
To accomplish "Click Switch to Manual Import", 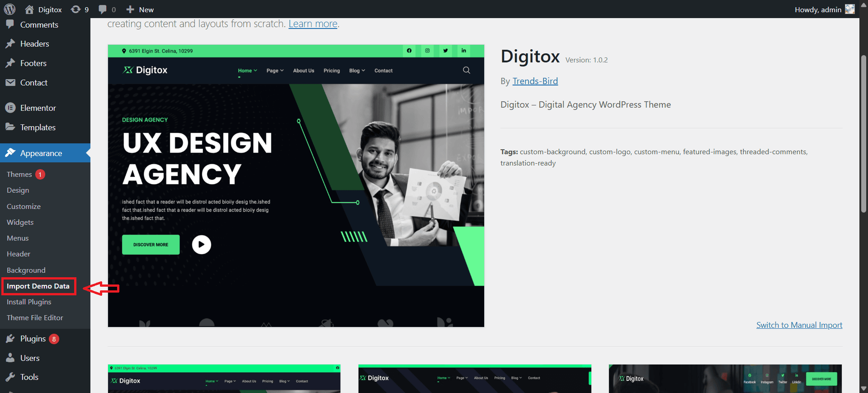I will (799, 325).
